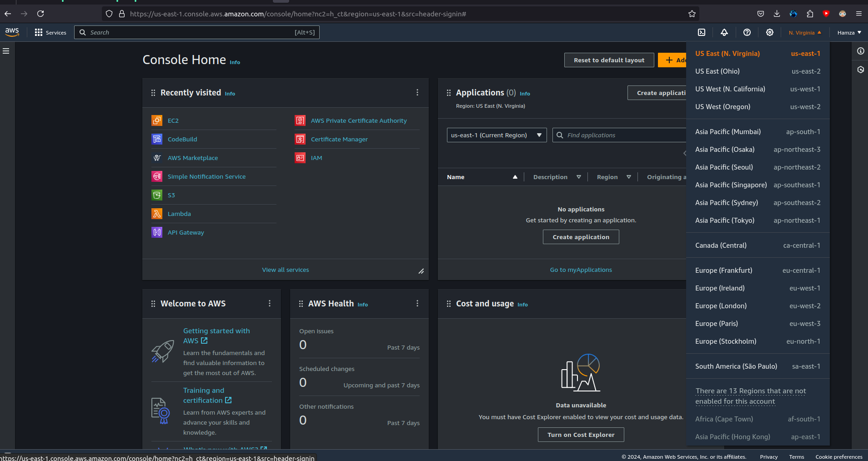Sort applications by Region column

click(614, 177)
